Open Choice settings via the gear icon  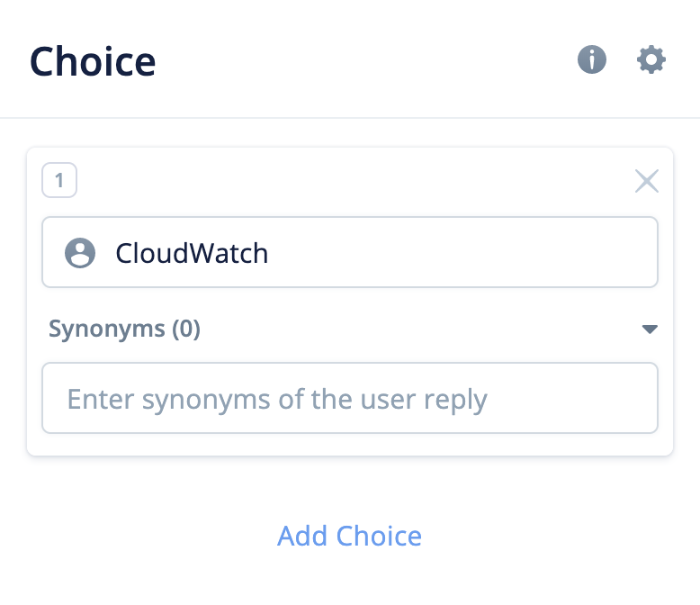[651, 60]
